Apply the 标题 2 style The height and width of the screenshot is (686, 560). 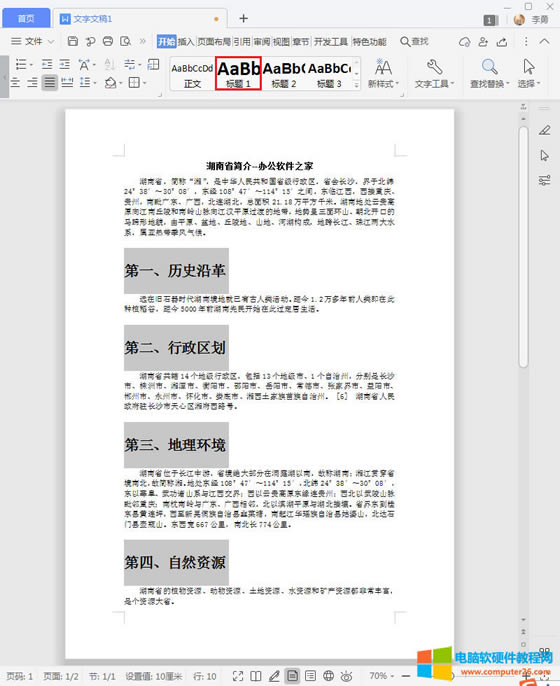(284, 74)
